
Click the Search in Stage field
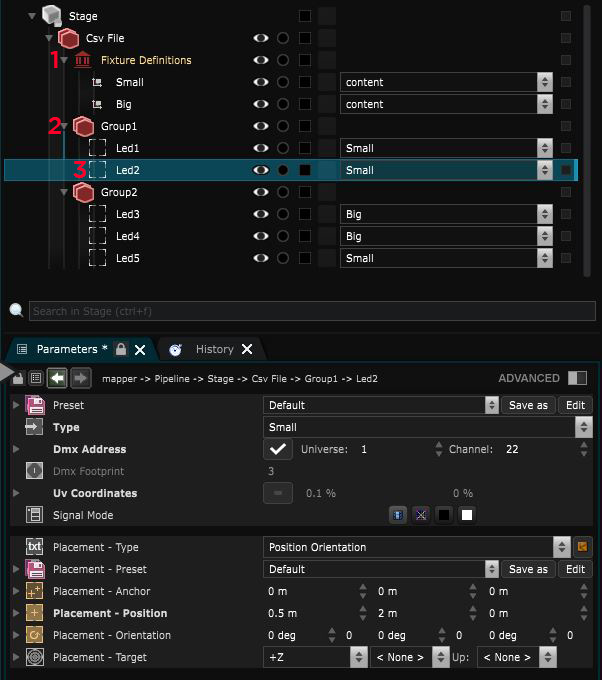(310, 311)
